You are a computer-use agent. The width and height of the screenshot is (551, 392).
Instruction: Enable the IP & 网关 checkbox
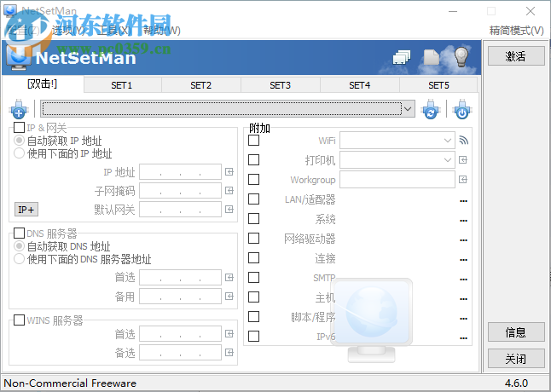(x=19, y=127)
